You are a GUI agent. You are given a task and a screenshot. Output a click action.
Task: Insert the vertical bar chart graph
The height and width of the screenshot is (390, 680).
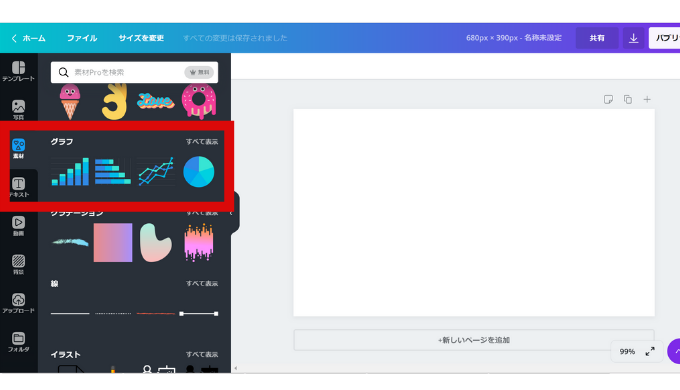click(x=70, y=172)
